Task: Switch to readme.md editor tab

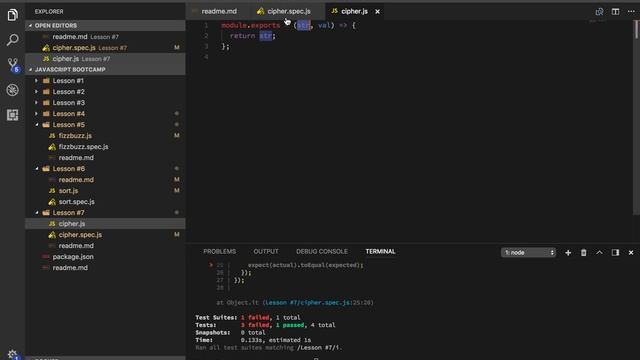Action: (x=219, y=11)
